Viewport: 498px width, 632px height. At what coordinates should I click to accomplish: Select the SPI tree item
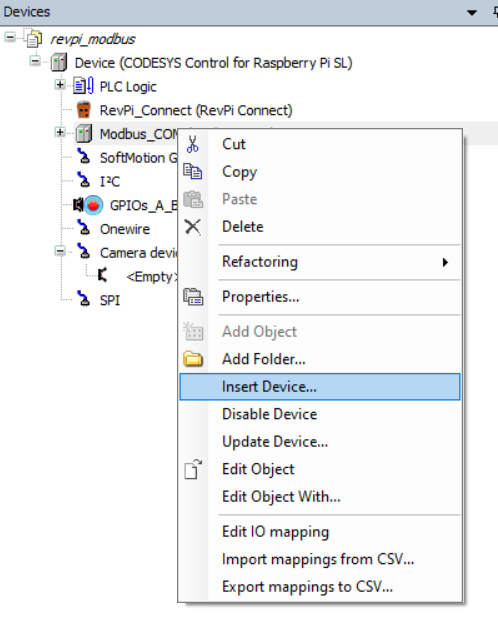tap(110, 300)
